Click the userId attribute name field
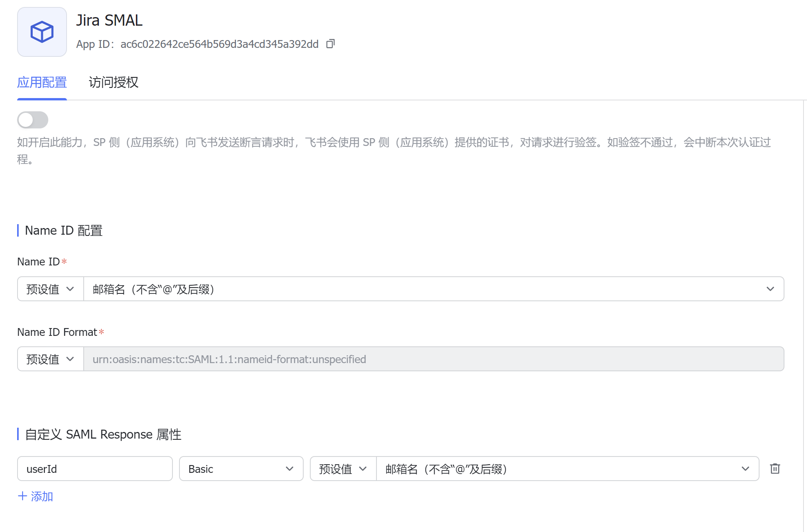The width and height of the screenshot is (807, 532). point(95,469)
